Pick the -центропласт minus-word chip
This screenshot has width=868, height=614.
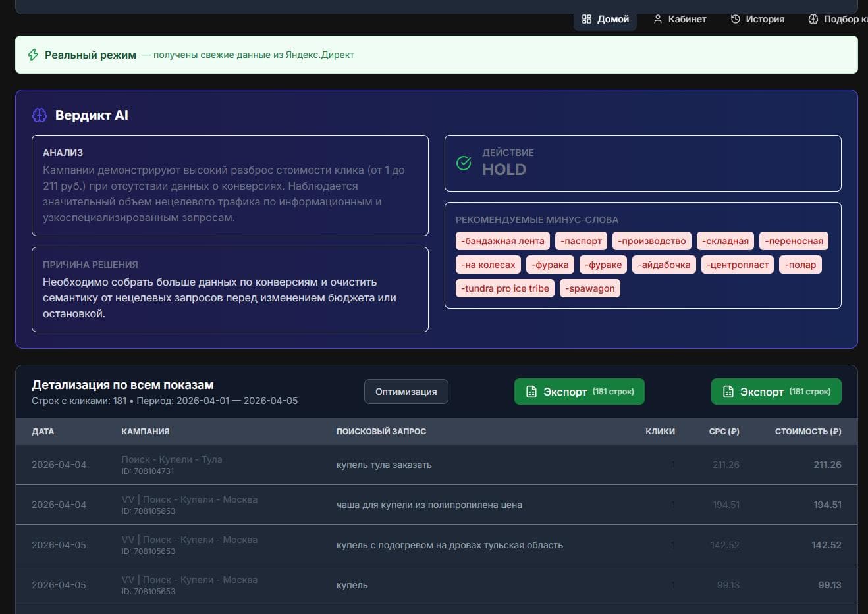738,265
